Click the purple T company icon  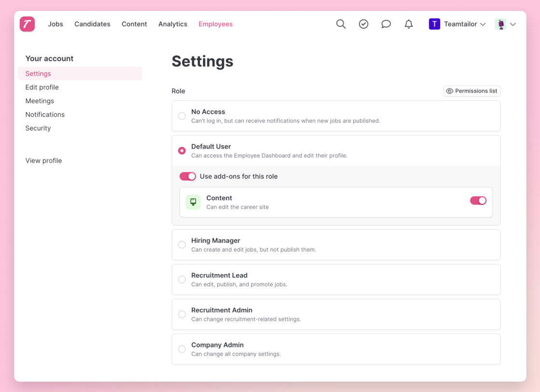(434, 24)
